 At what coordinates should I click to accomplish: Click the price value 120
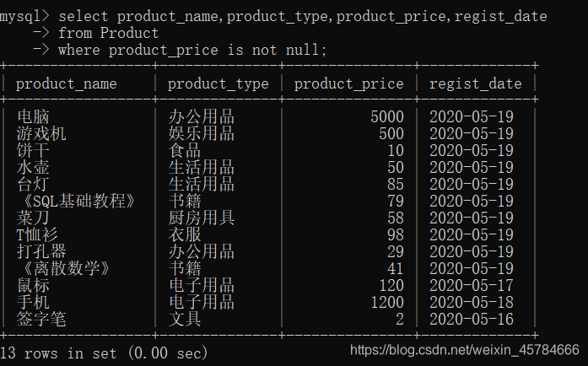click(391, 286)
